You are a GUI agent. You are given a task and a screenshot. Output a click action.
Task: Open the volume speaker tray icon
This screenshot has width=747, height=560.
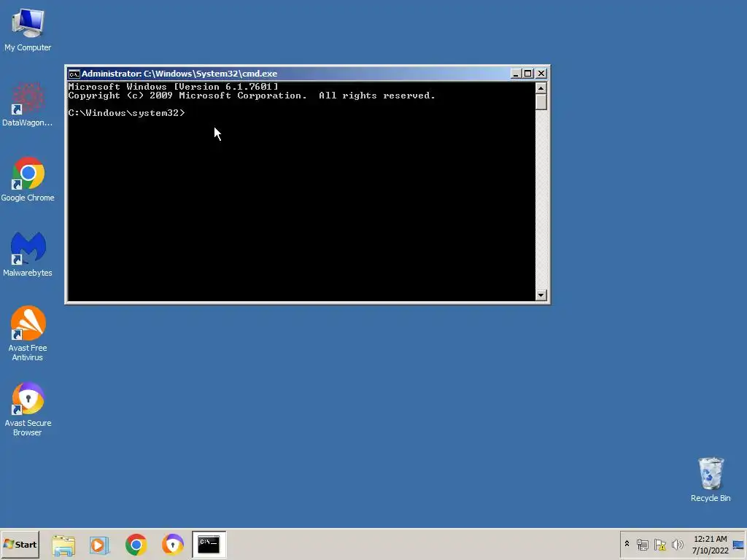click(677, 544)
